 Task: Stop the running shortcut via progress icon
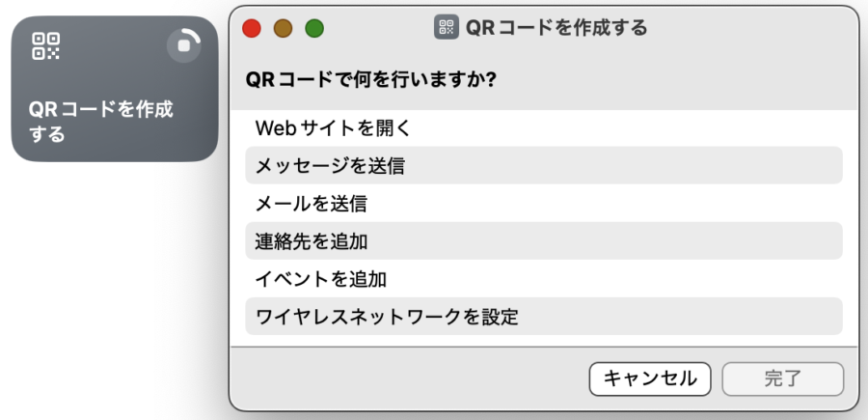tap(184, 44)
